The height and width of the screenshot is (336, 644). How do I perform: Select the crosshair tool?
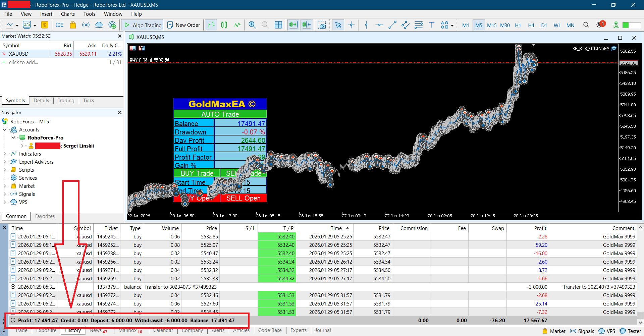click(x=351, y=25)
